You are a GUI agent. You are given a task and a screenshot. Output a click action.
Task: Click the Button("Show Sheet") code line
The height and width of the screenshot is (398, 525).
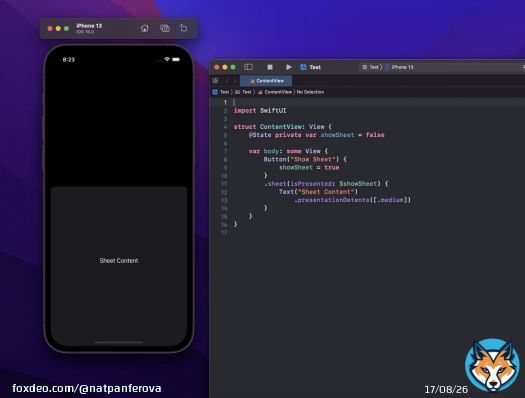tap(305, 159)
